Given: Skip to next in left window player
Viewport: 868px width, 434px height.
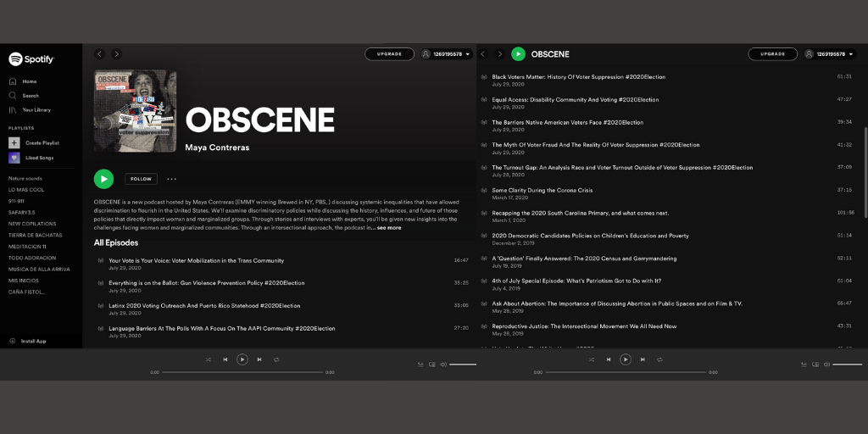Looking at the screenshot, I should pyautogui.click(x=259, y=359).
